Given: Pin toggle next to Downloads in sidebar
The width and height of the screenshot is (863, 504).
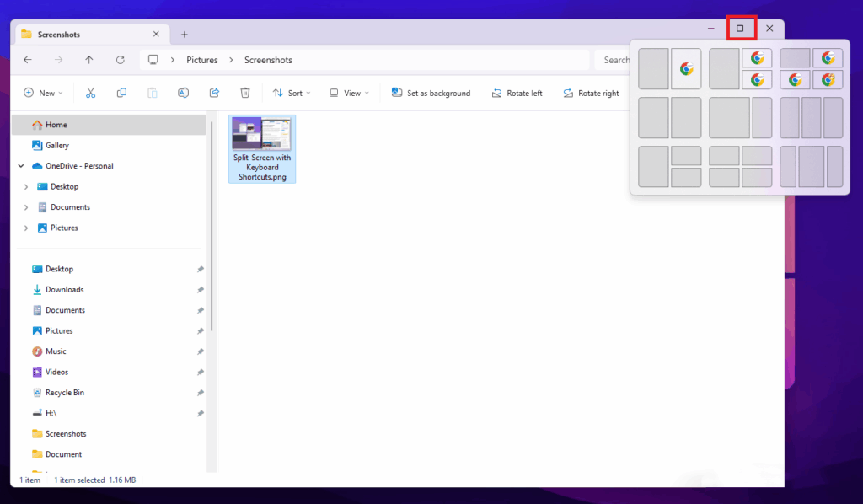Looking at the screenshot, I should [x=201, y=289].
